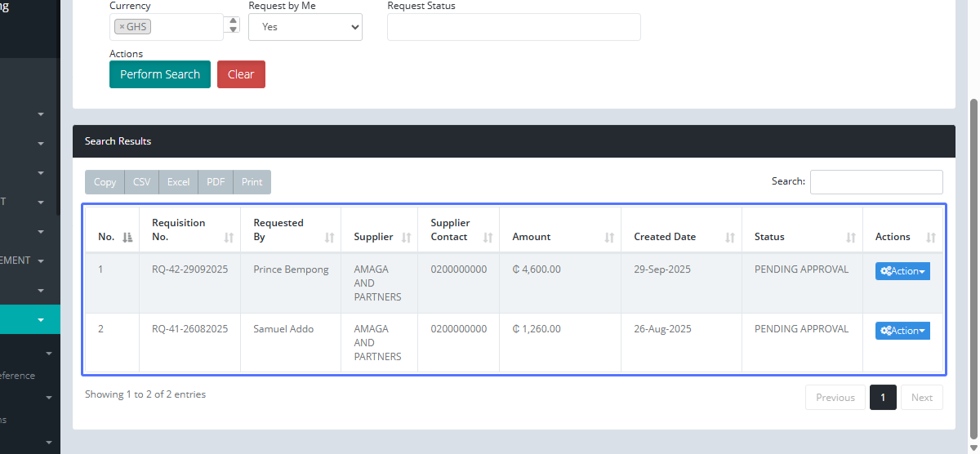The width and height of the screenshot is (980, 454).
Task: Go to the Next results page
Action: 921,398
